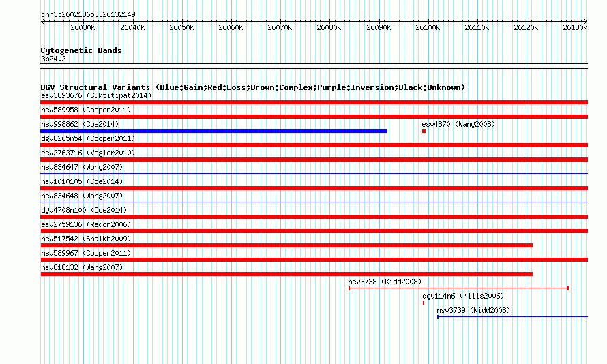Screen dimensions: 607x364
Task: Open nsv3739 (Kidd2008) label
Action: (473, 310)
